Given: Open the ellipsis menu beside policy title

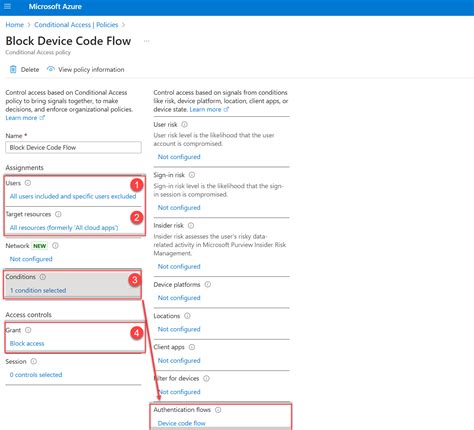Looking at the screenshot, I should (x=146, y=41).
